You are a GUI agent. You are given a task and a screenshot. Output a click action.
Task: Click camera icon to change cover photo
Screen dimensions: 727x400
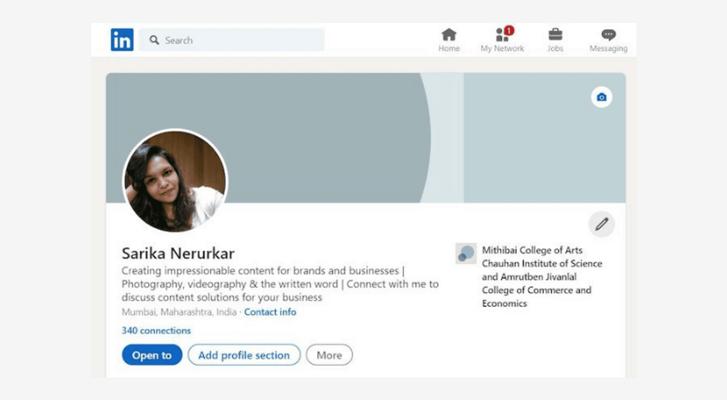(601, 97)
